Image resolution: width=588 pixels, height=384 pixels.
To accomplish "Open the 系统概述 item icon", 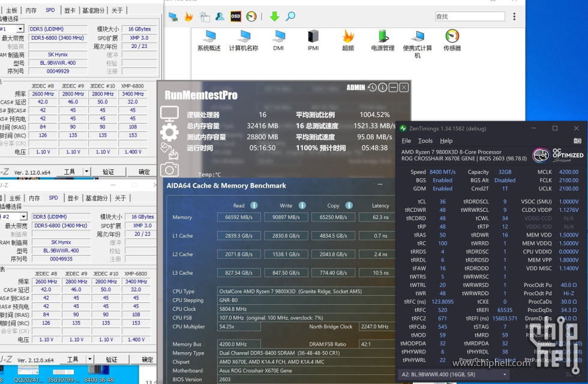I will click(x=209, y=37).
